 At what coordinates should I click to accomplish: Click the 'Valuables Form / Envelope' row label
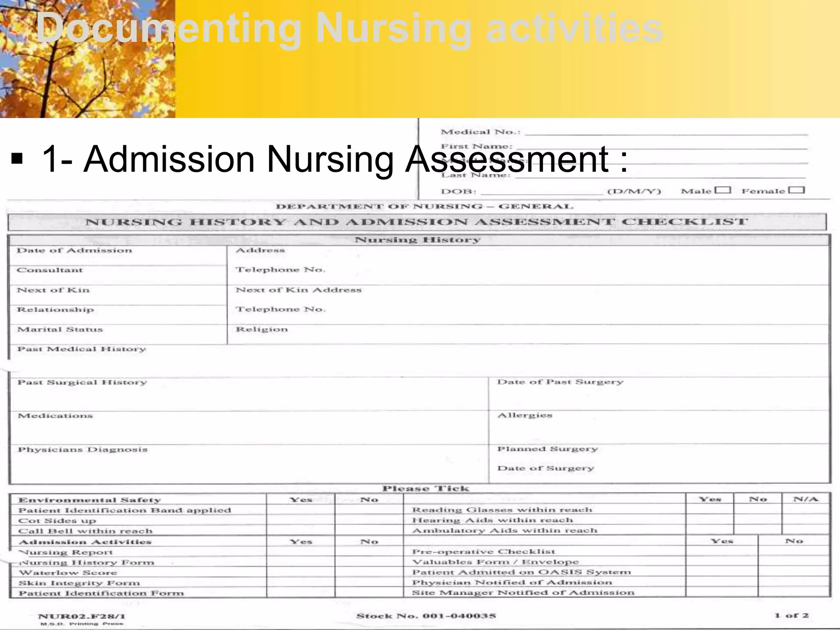[495, 562]
